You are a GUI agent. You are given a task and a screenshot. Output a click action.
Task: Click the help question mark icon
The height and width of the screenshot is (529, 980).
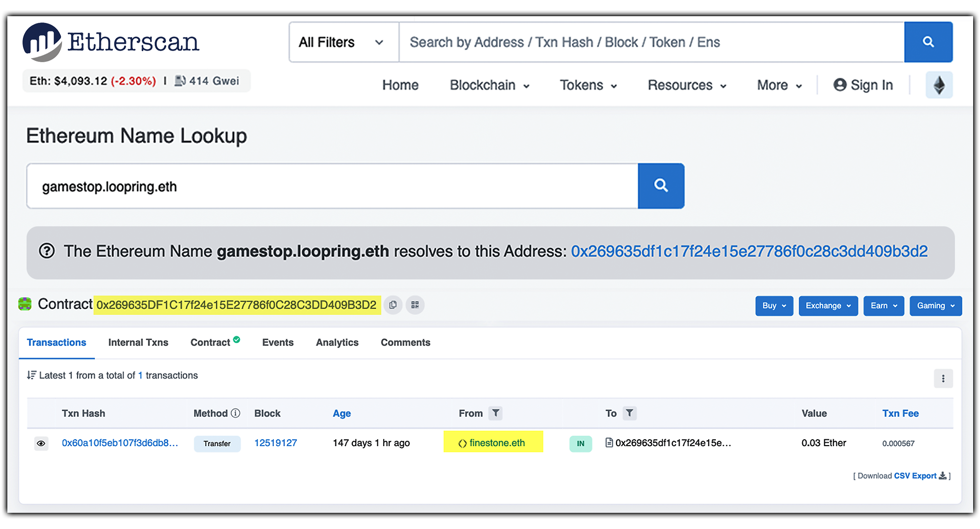(x=47, y=251)
